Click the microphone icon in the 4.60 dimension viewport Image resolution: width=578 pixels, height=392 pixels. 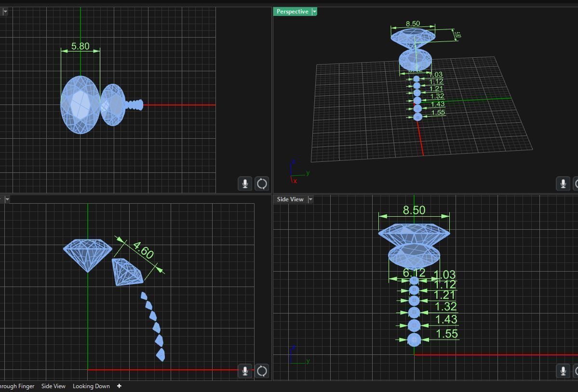(245, 371)
